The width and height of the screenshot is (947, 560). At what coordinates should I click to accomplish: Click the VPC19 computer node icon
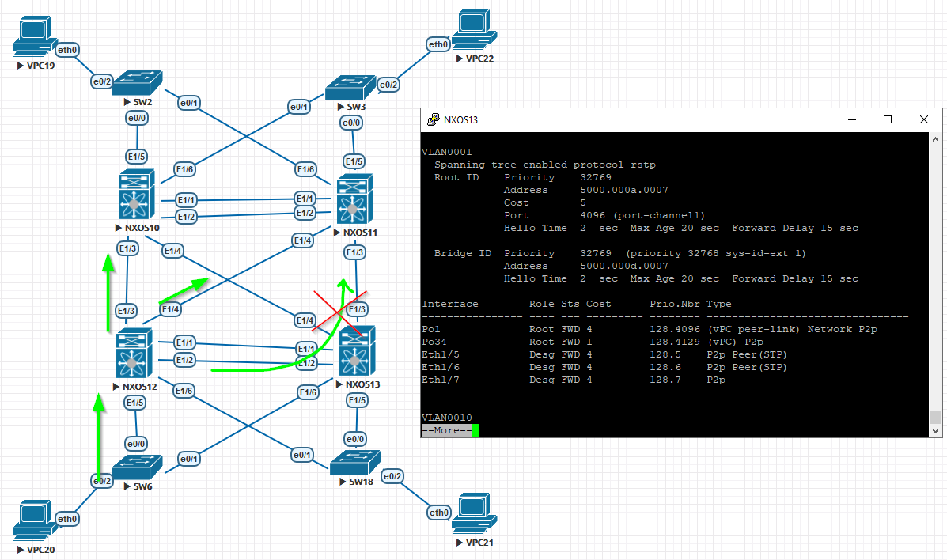coord(34,37)
